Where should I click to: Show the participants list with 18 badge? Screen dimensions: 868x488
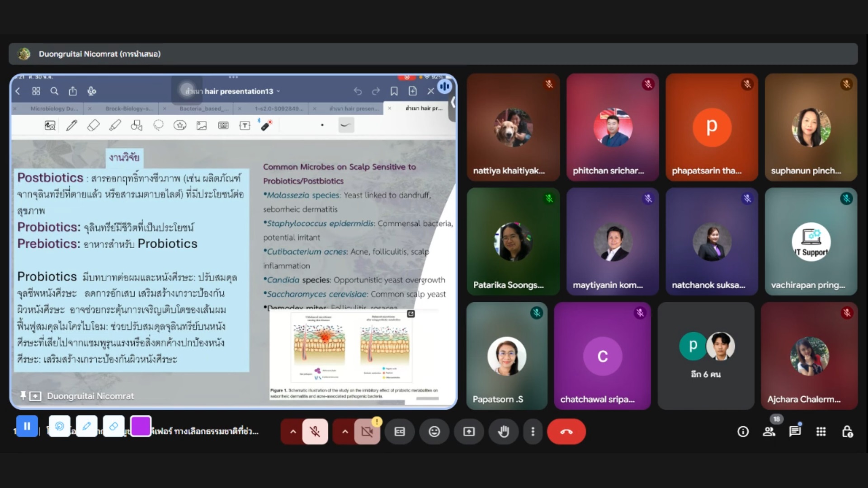(x=769, y=432)
